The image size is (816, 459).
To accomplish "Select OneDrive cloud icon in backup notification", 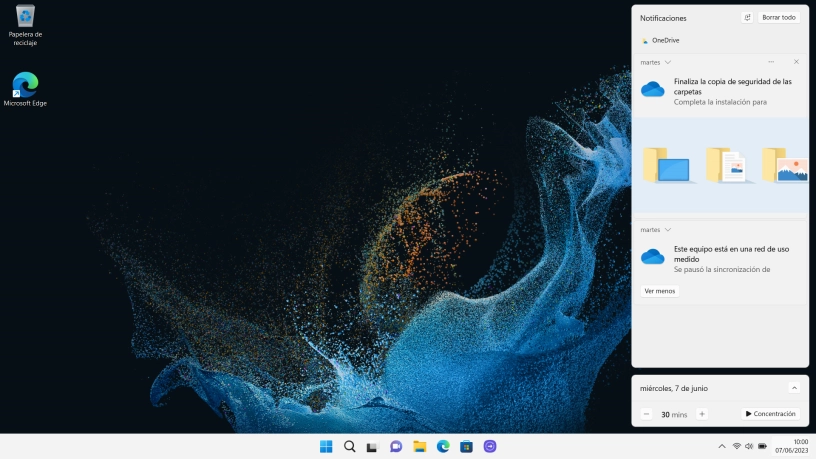I will 653,89.
